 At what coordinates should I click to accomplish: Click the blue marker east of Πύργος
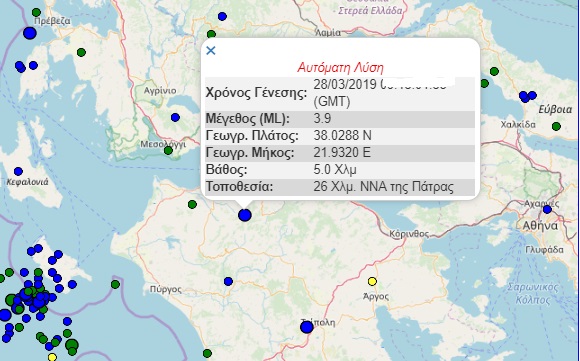pyautogui.click(x=228, y=281)
